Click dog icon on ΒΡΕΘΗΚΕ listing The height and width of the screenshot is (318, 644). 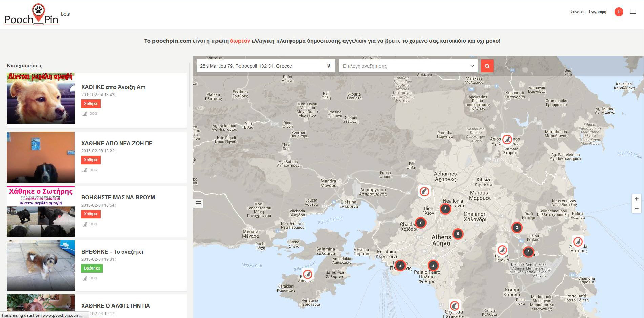pyautogui.click(x=85, y=278)
